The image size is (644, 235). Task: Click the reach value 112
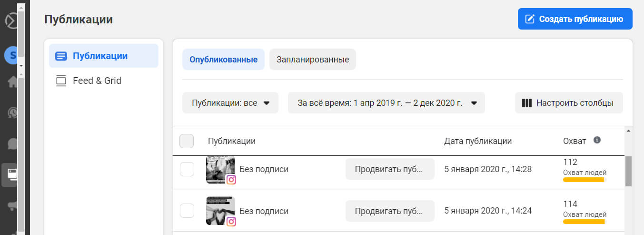coord(570,162)
